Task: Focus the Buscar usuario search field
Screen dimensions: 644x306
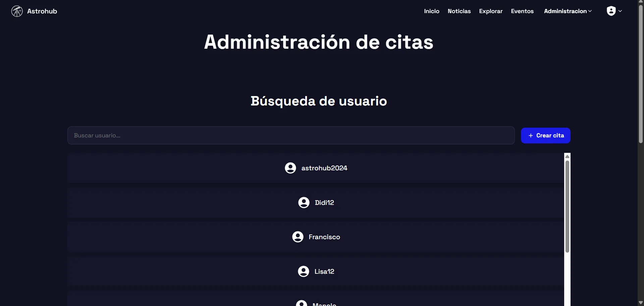Action: [291, 135]
